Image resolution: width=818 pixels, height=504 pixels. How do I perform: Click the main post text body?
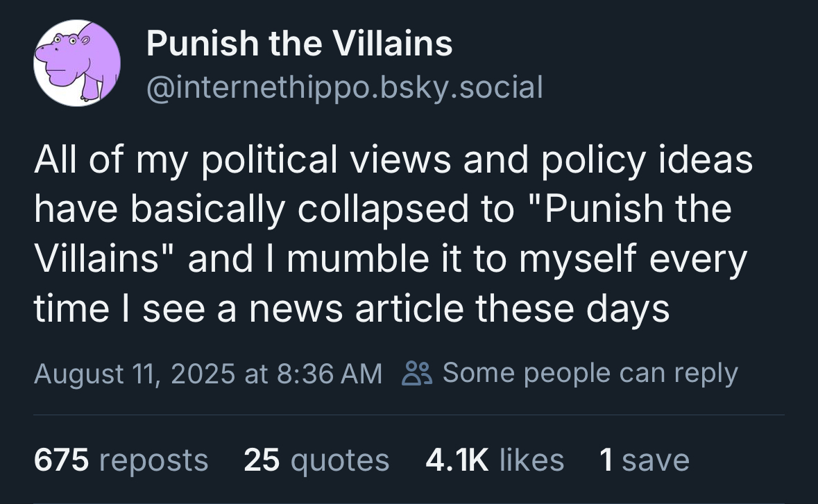pos(392,234)
